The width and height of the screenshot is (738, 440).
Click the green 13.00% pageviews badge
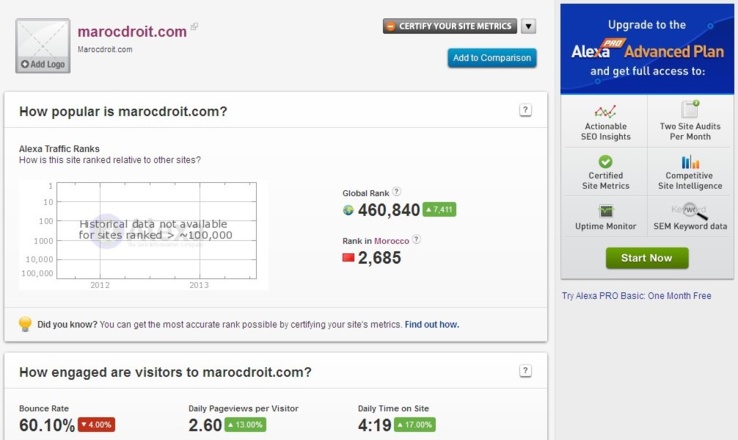point(245,424)
